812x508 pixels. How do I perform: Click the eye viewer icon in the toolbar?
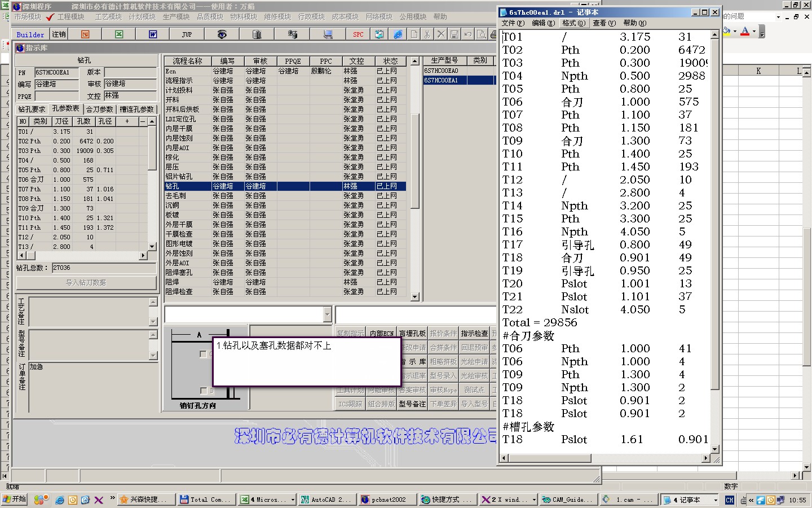[x=222, y=34]
